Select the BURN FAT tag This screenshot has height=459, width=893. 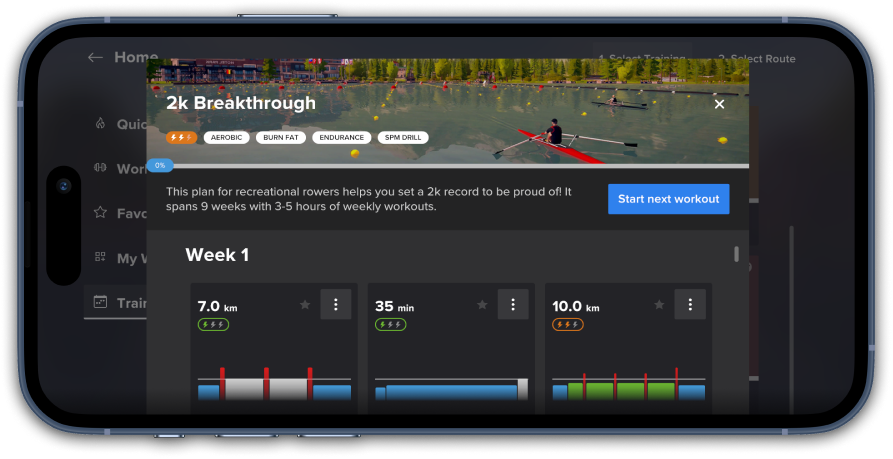281,138
